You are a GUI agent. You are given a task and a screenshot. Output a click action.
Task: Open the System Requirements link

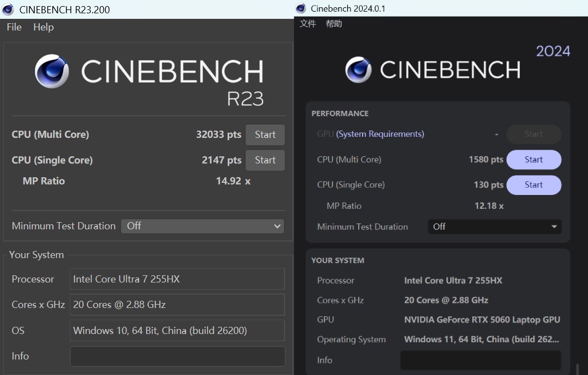click(380, 134)
